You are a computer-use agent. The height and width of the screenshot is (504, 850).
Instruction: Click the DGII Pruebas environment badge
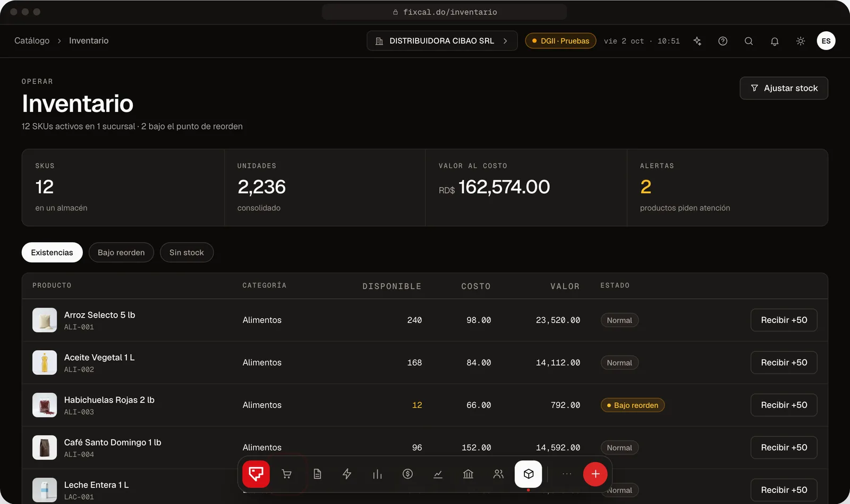tap(560, 41)
